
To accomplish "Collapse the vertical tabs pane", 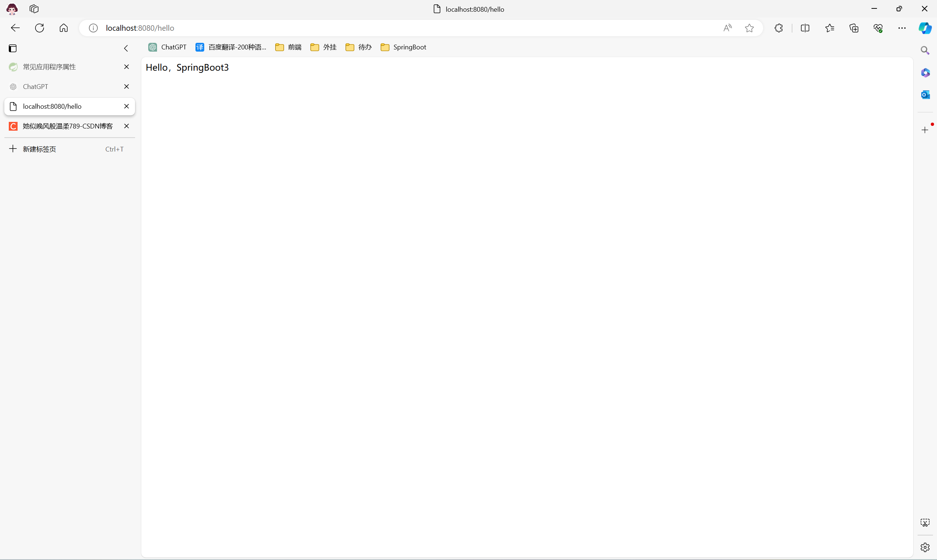I will point(126,48).
